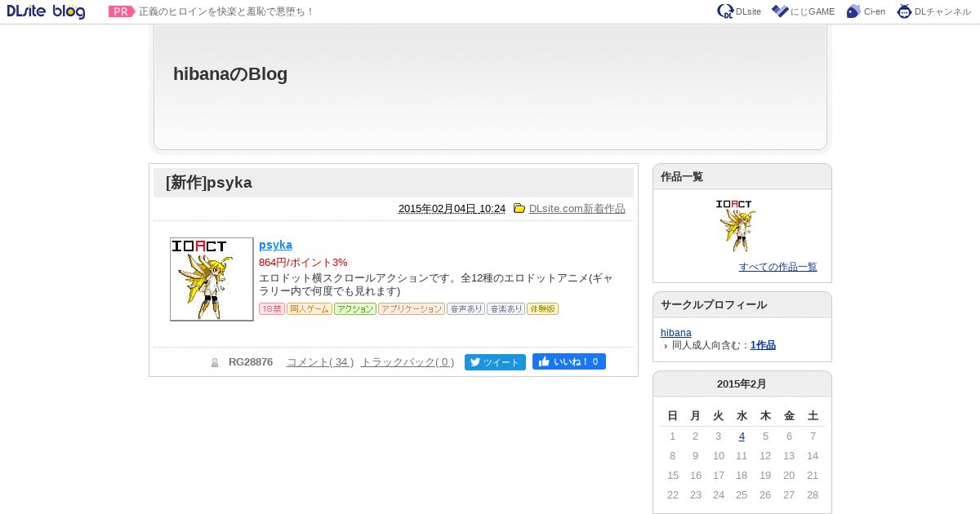Open the DLsite.com新着作品 category link
Image resolution: width=980 pixels, height=514 pixels.
coord(577,209)
